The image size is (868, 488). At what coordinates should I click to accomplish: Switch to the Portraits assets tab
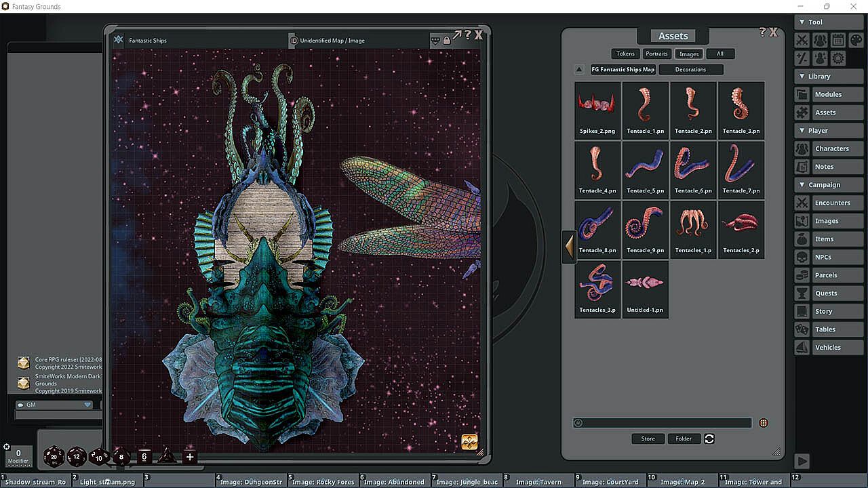click(x=657, y=54)
